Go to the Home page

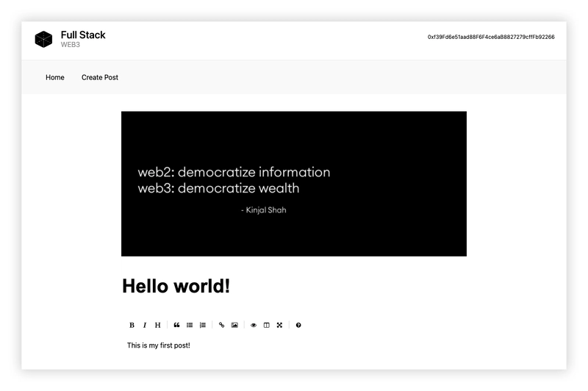point(55,77)
